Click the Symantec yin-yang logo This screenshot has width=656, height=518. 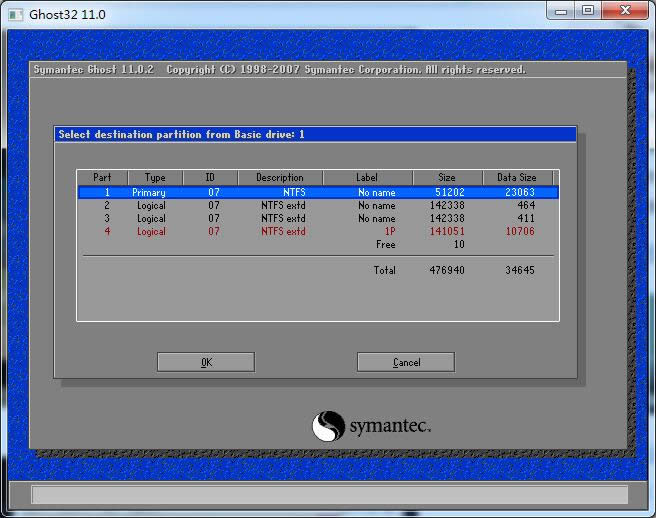pyautogui.click(x=328, y=427)
